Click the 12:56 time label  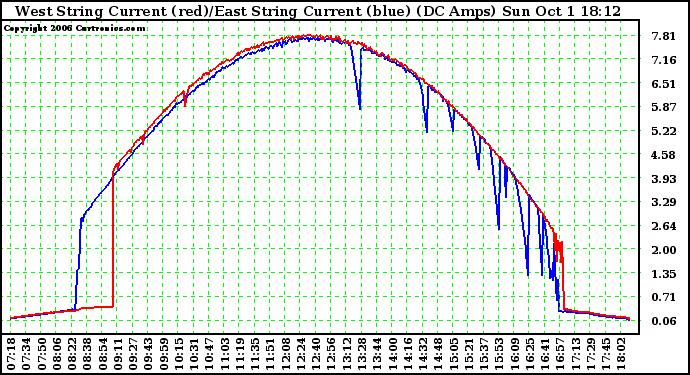(x=331, y=354)
